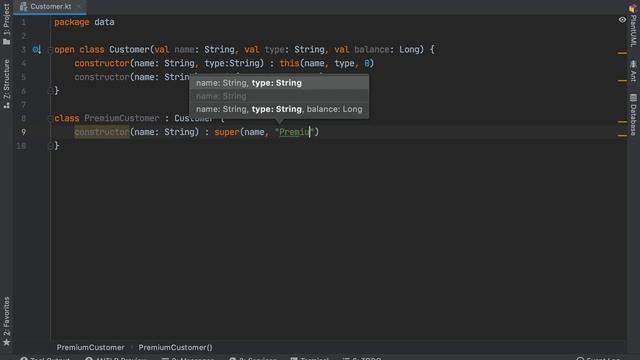Click the gray 'constructor' on line 5
Image resolution: width=640 pixels, height=360 pixels.
102,77
